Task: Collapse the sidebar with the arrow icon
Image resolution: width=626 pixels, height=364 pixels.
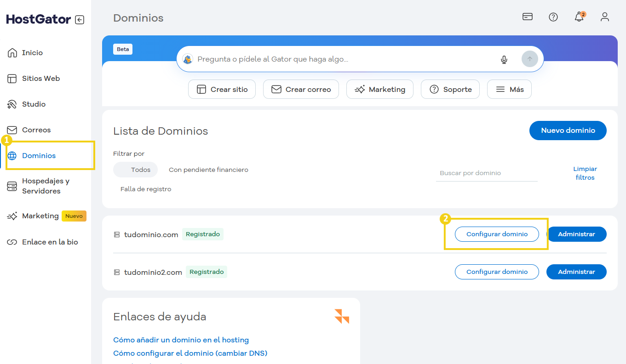Action: tap(79, 19)
